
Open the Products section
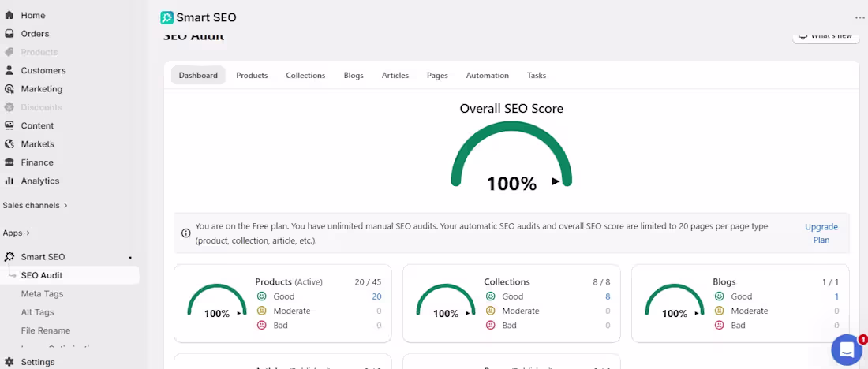(x=39, y=52)
